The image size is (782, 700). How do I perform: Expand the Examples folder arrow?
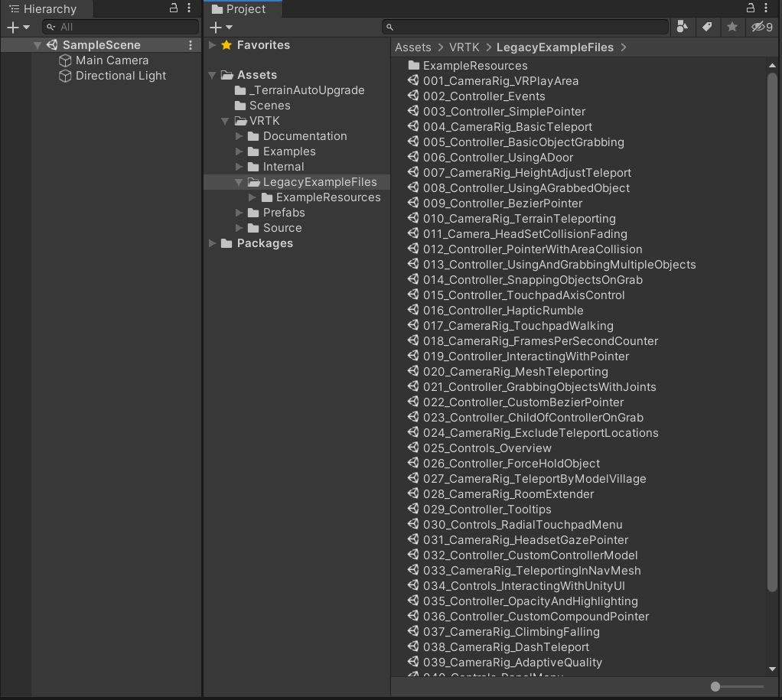239,151
